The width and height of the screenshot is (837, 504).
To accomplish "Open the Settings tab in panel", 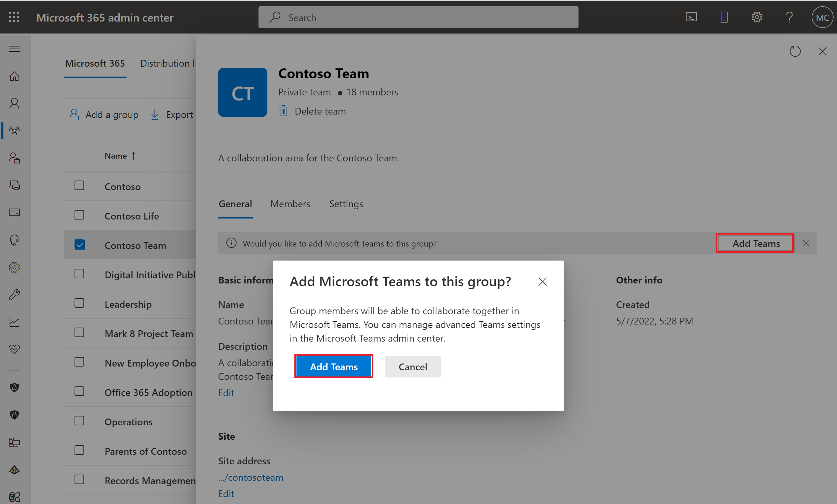I will tap(346, 204).
